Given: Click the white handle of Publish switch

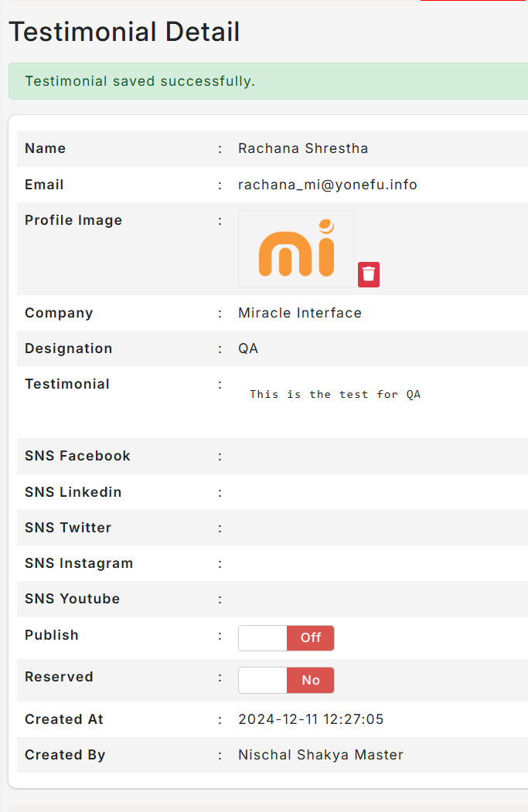Looking at the screenshot, I should click(x=263, y=638).
